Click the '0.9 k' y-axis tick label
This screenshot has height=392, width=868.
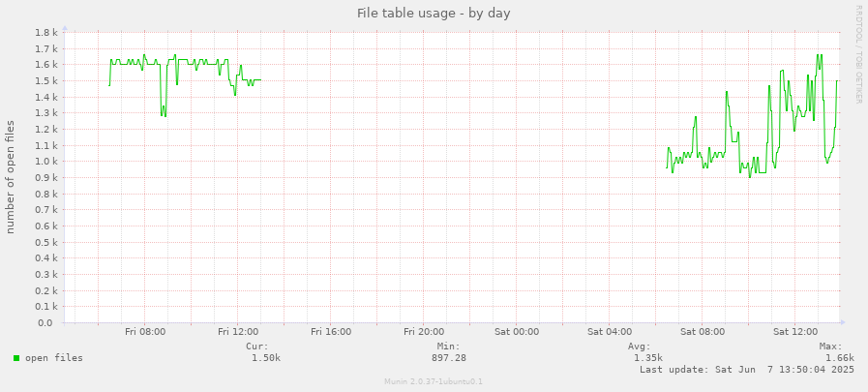click(47, 178)
